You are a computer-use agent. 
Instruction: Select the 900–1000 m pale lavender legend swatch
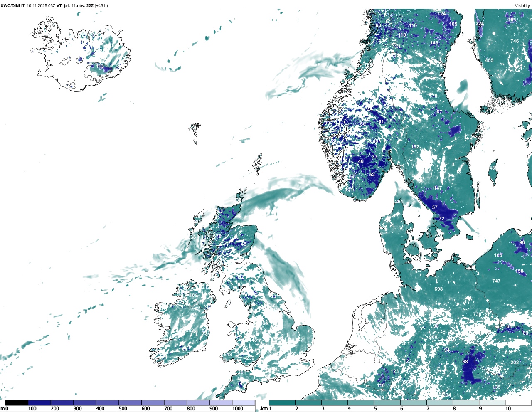tap(221, 402)
